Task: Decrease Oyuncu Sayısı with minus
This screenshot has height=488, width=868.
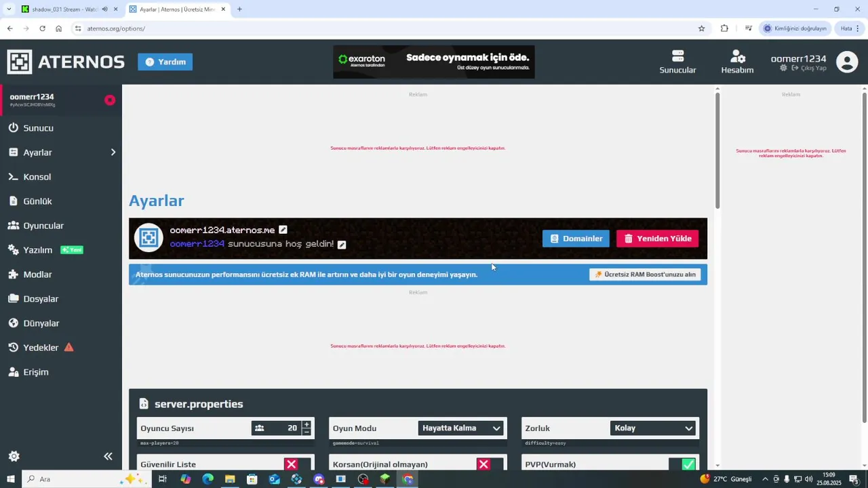Action: tap(307, 432)
